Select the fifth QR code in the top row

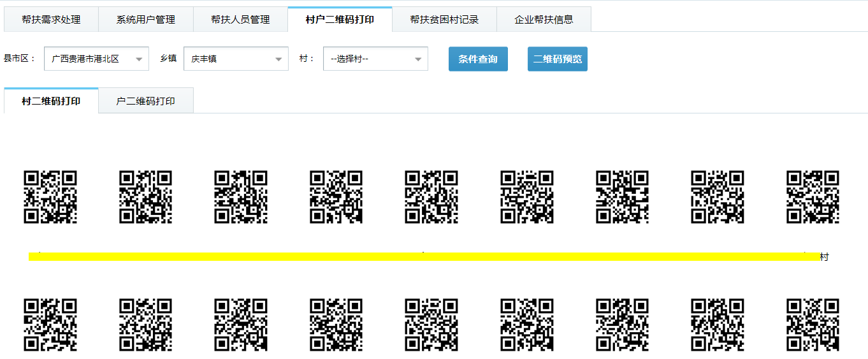point(431,197)
